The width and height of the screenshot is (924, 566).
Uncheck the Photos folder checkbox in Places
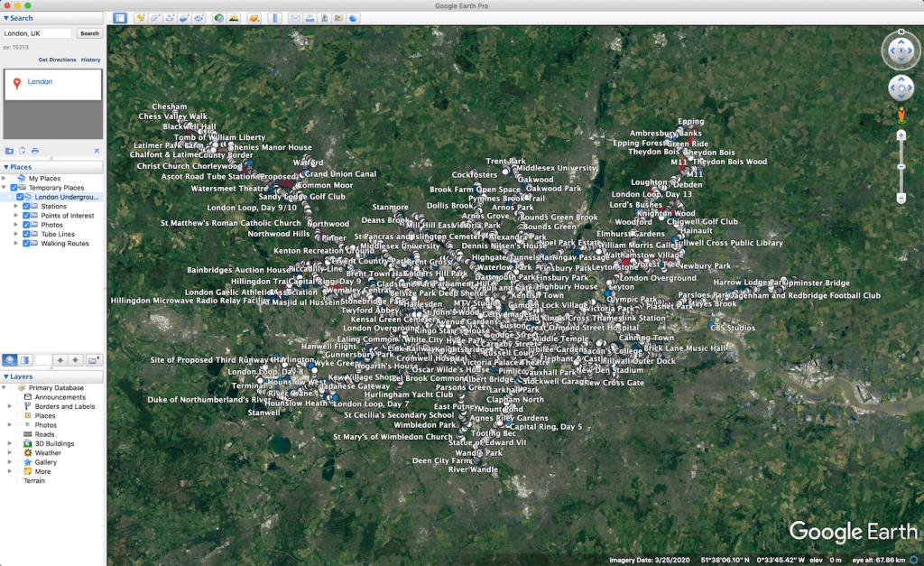(x=26, y=225)
